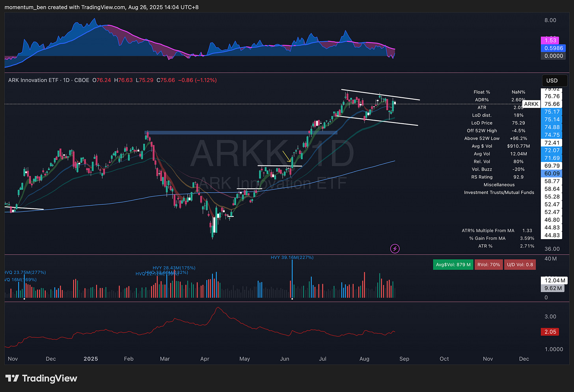Click the Sep label on the time axis
The width and height of the screenshot is (574, 392).
[404, 359]
